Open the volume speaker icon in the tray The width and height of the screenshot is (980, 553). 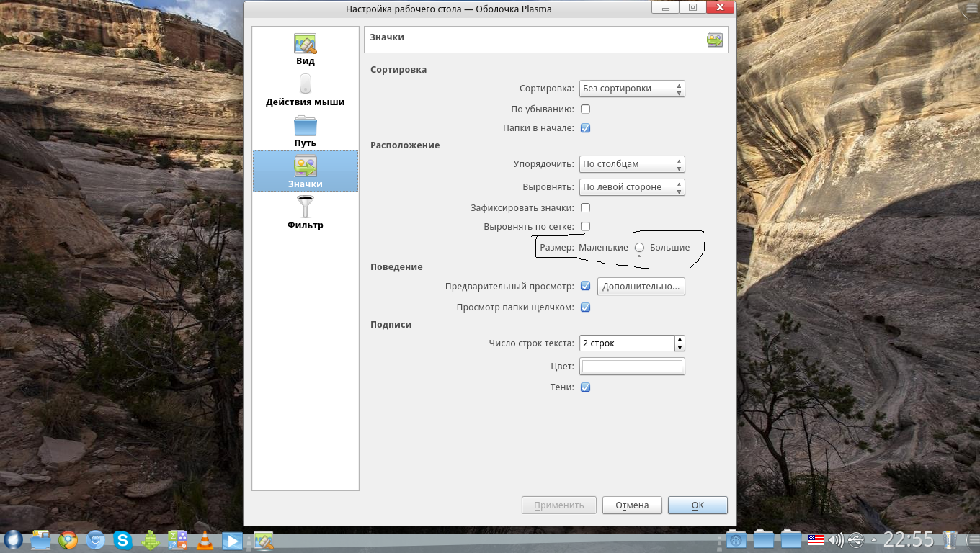coord(836,540)
